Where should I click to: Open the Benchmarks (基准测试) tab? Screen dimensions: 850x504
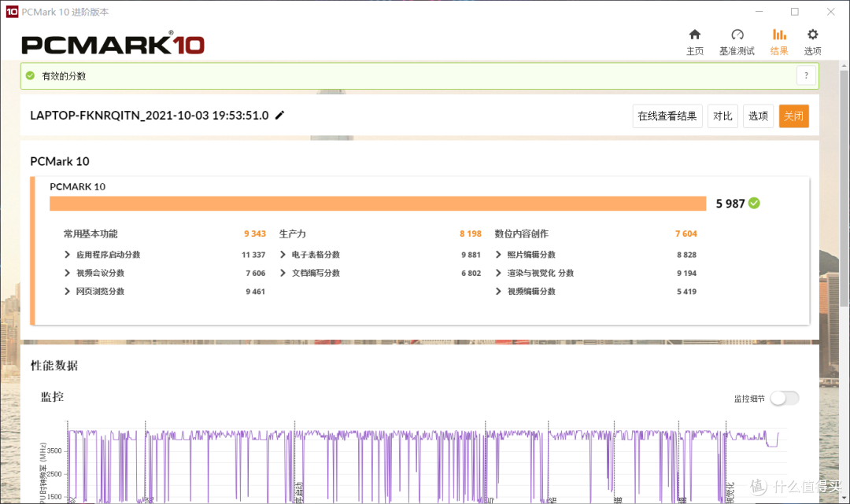[737, 42]
